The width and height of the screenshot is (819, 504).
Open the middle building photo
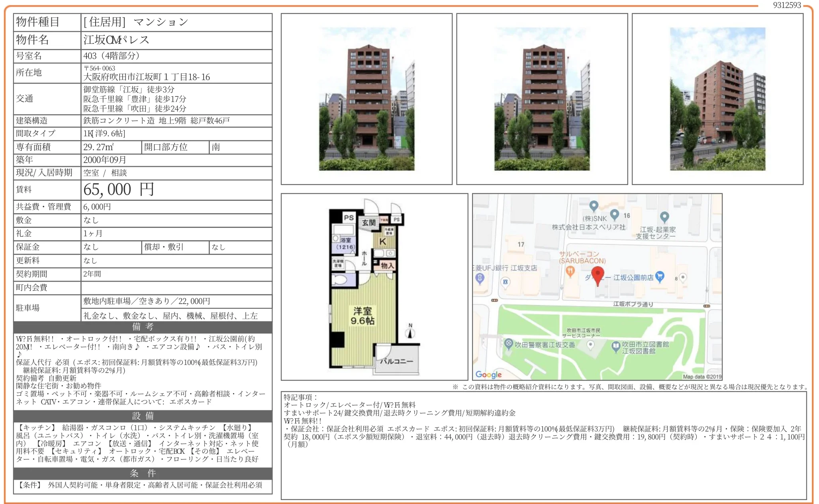coord(542,99)
